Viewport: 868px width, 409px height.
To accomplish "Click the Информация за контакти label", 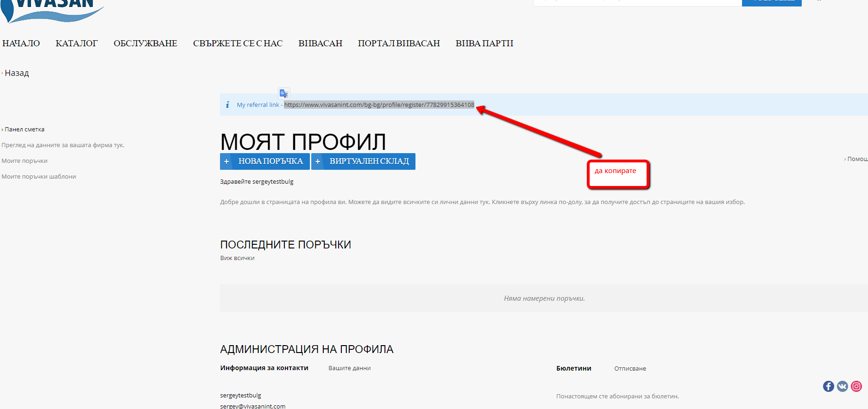I will [264, 368].
